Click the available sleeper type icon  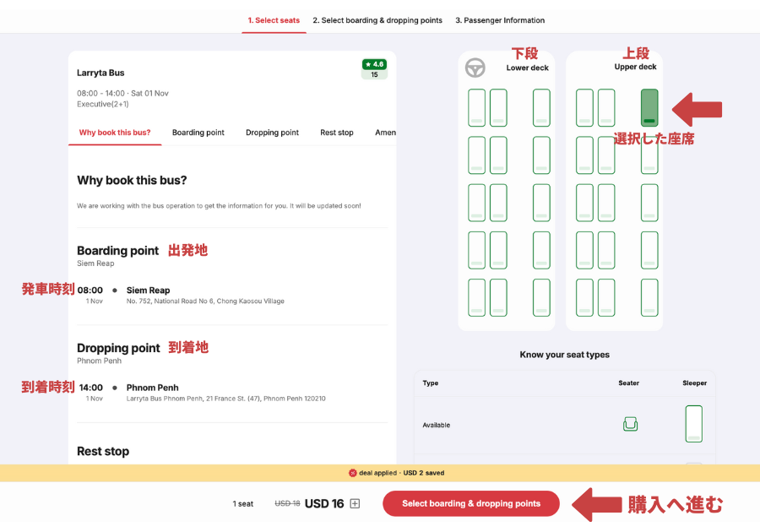click(693, 424)
